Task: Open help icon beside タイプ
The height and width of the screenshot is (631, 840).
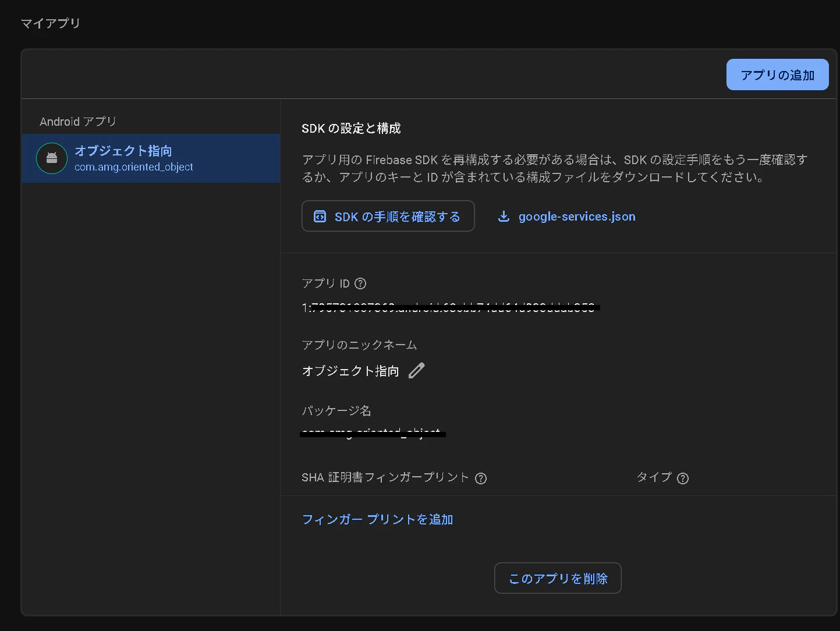Action: 683,478
